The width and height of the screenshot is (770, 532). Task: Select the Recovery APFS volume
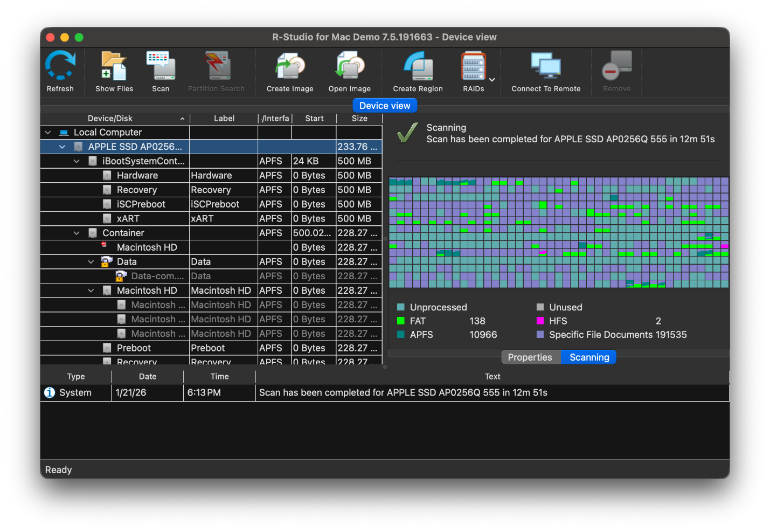click(x=137, y=190)
